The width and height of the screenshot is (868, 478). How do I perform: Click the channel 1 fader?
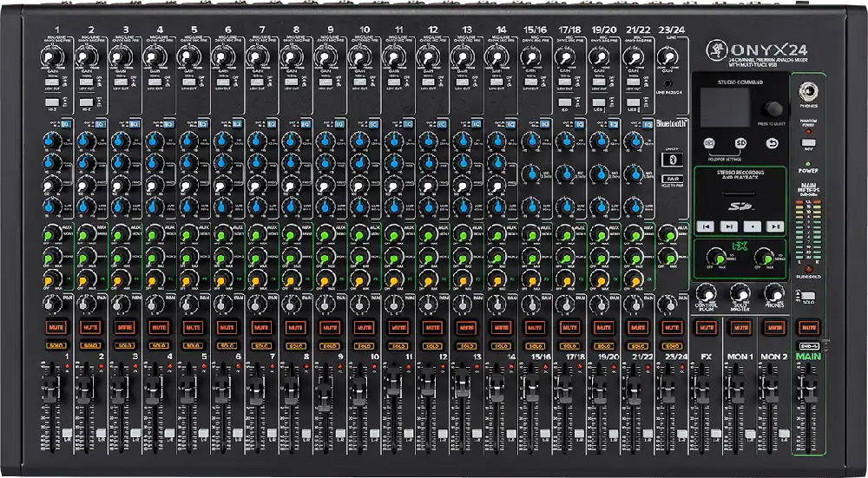[x=50, y=390]
